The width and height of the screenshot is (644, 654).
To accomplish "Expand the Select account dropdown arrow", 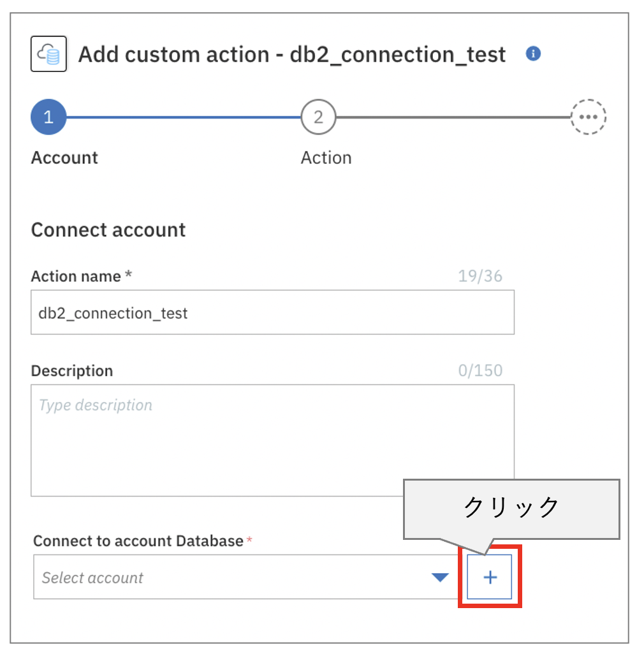I will pos(440,578).
